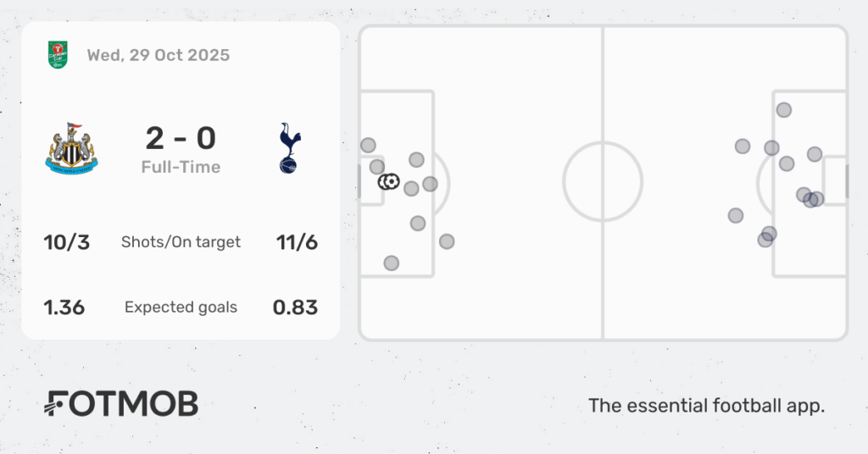
Task: Click the goal mouth on the right side
Action: [x=846, y=182]
